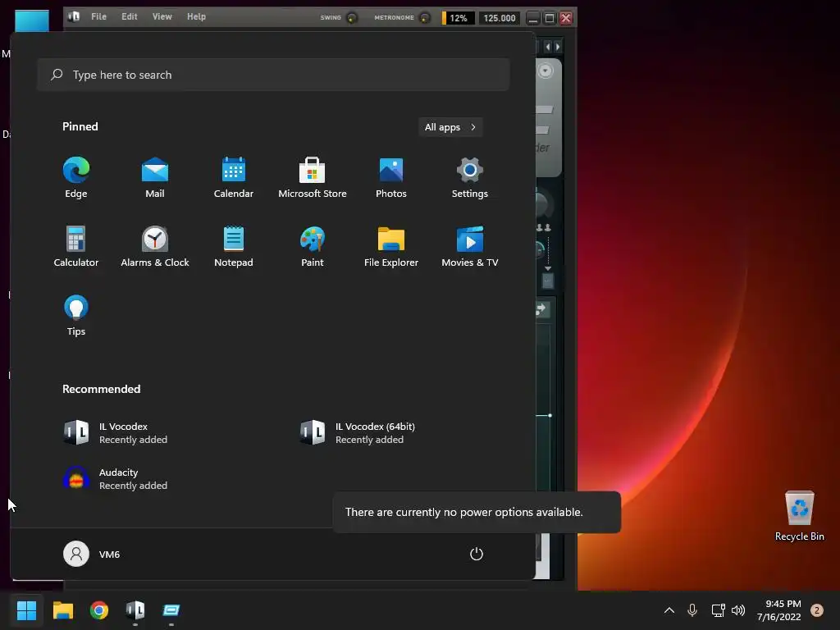Launch Alarms & Clock
840x630 pixels.
155,246
